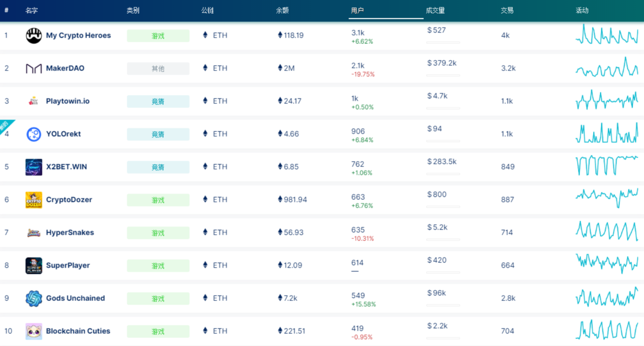Screen dimensions: 644x346
Task: Click the X2BET.WIN logo icon
Action: click(34, 167)
